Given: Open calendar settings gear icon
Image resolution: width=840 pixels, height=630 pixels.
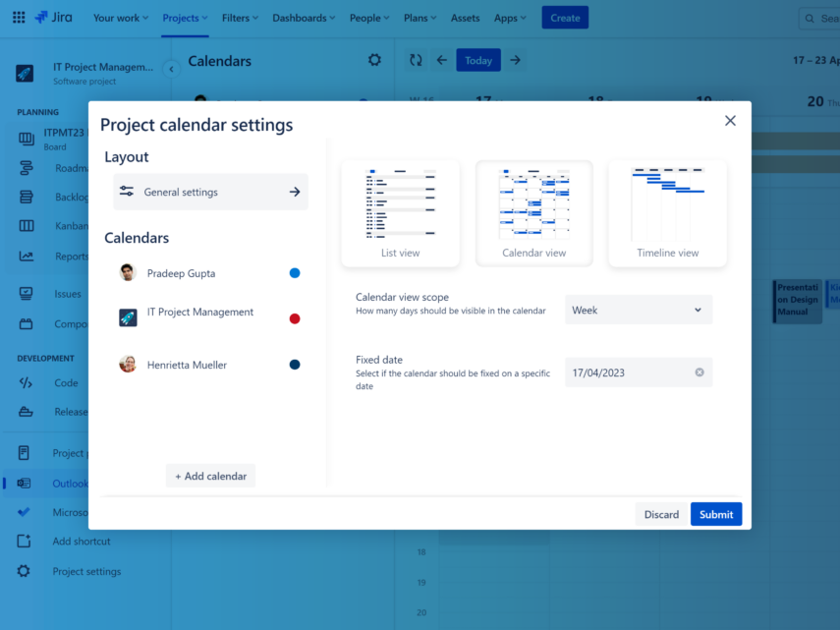Looking at the screenshot, I should click(374, 60).
